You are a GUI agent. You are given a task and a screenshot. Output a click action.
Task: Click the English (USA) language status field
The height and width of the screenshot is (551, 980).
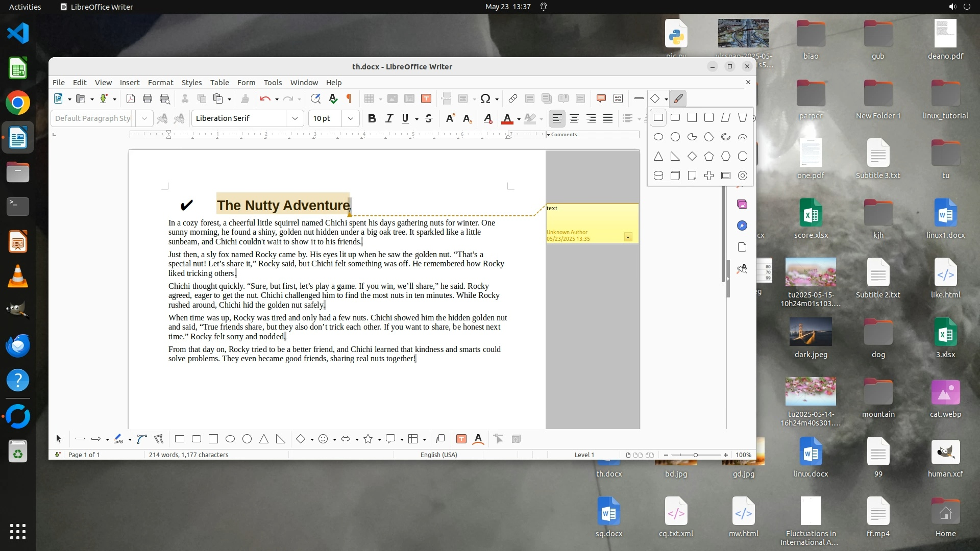click(438, 455)
